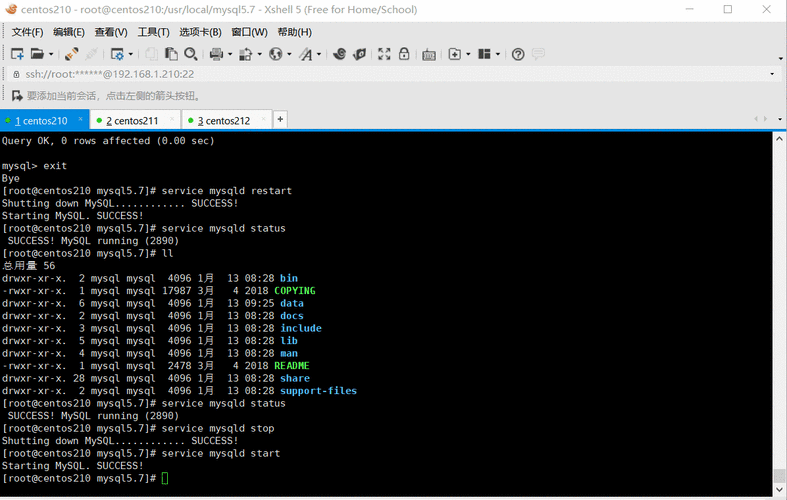787x500 pixels.
Task: Open the 查看(V) menu
Action: (111, 32)
